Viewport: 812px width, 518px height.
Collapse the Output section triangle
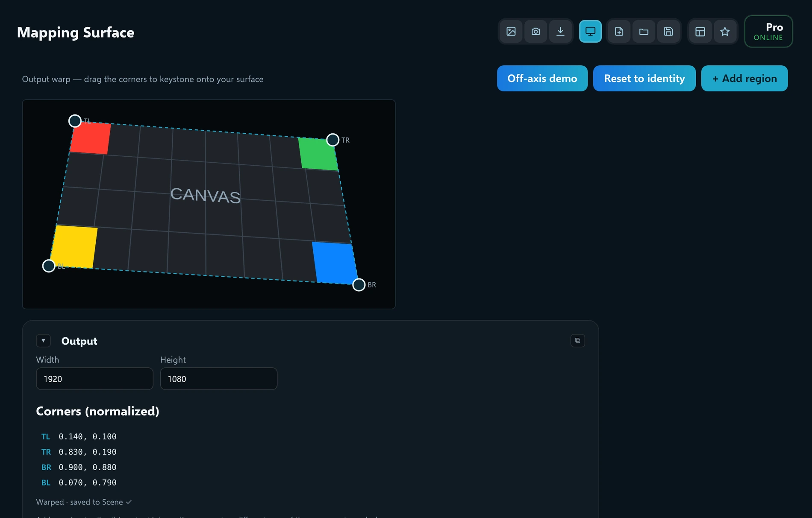[x=43, y=340]
